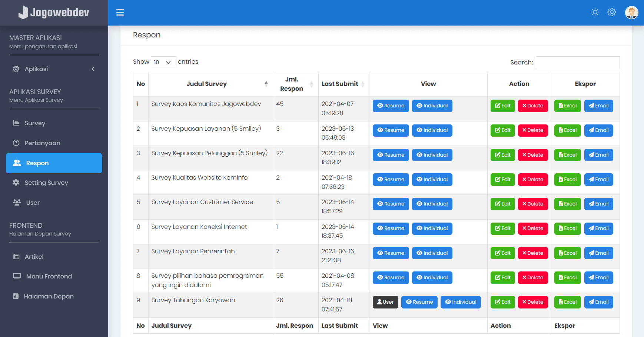Export Survey pilihan bahasa pemrograman to Excel
Image resolution: width=644 pixels, height=337 pixels.
[x=568, y=278]
